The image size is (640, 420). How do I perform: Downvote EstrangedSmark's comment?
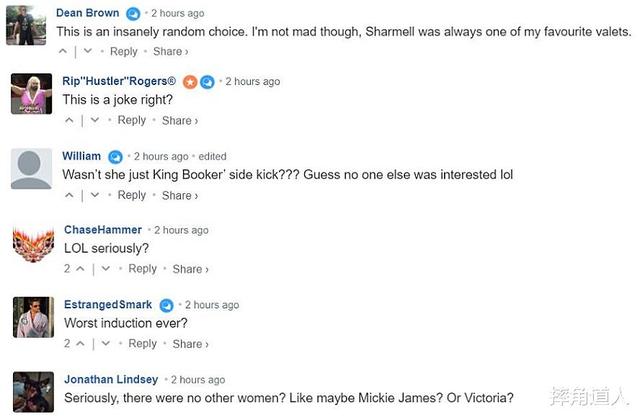click(x=105, y=344)
